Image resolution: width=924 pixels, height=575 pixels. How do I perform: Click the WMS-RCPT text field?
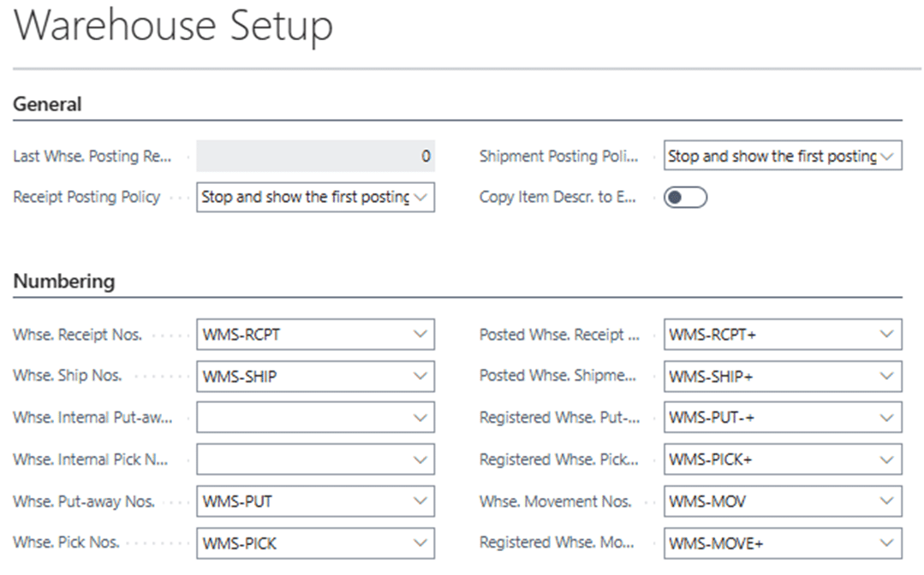tap(300, 335)
